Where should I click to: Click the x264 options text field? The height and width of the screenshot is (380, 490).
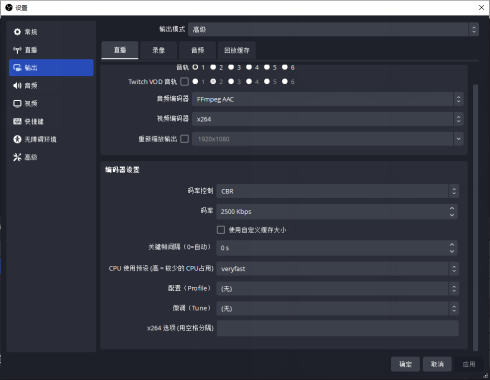click(x=338, y=328)
